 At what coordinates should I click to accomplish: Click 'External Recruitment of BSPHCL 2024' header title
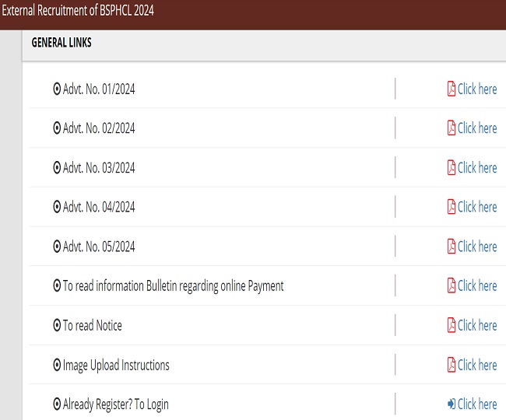pyautogui.click(x=78, y=12)
